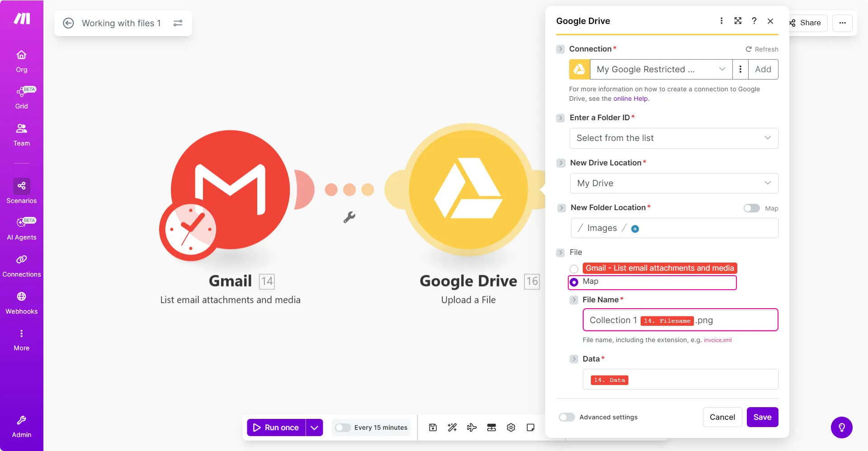
Task: Go back using the arrow button
Action: tap(68, 23)
